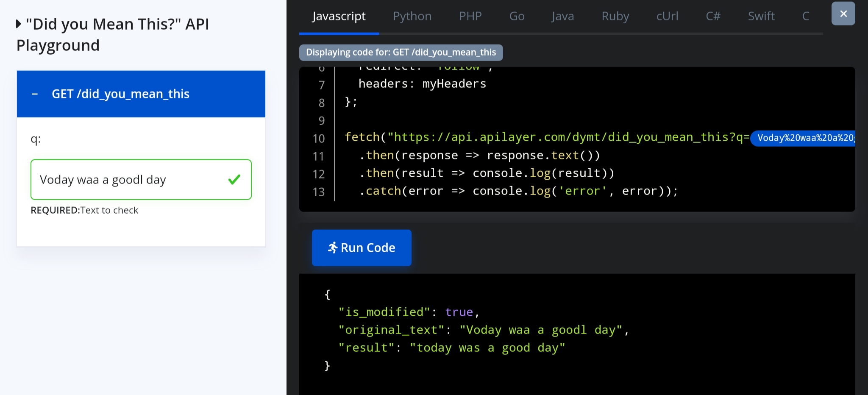Click the "is_modified" key in the response
Viewport: 868px width, 395px height.
(384, 312)
